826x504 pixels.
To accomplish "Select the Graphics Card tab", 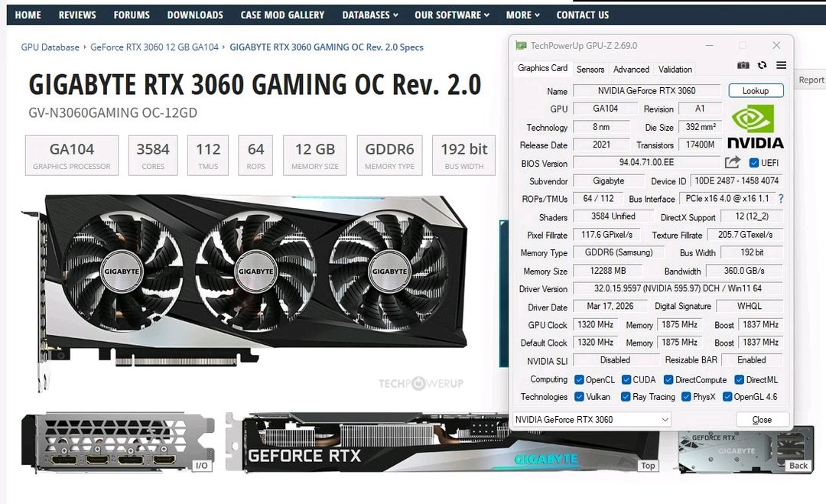I will click(x=542, y=68).
